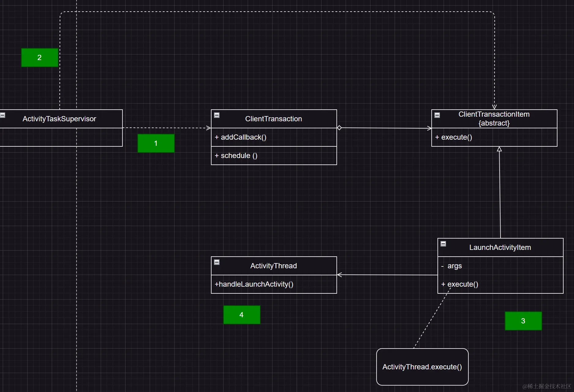Select the ClientTransactionItem {abstract} title

494,119
